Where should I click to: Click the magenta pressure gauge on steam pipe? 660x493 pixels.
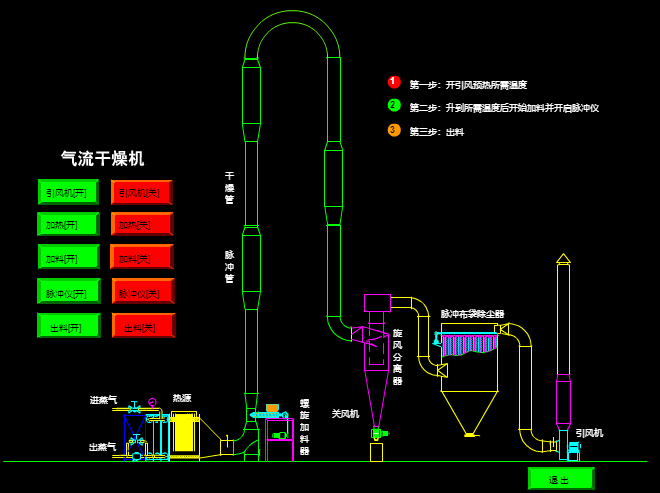click(x=152, y=402)
